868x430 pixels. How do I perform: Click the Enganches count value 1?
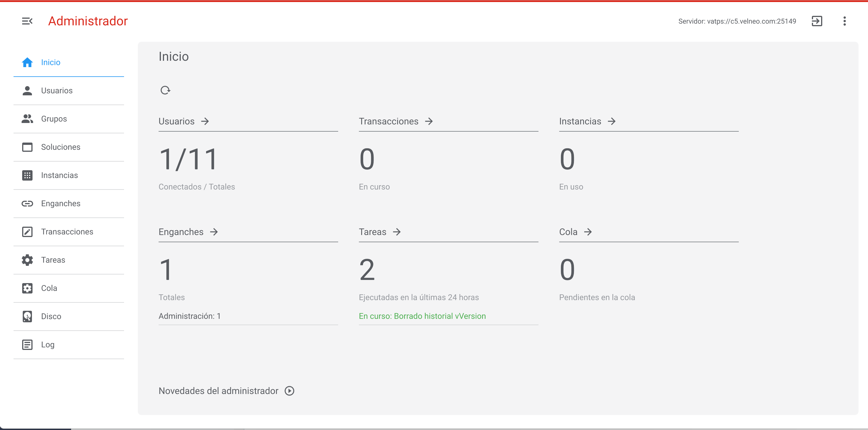click(x=166, y=270)
